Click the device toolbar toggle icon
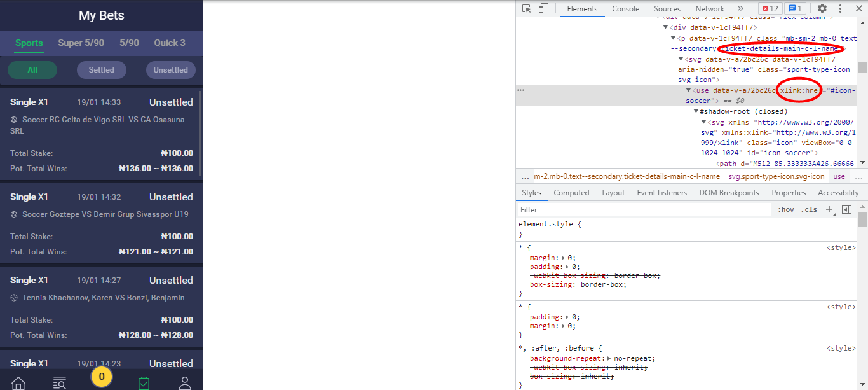Image resolution: width=868 pixels, height=390 pixels. click(x=543, y=8)
